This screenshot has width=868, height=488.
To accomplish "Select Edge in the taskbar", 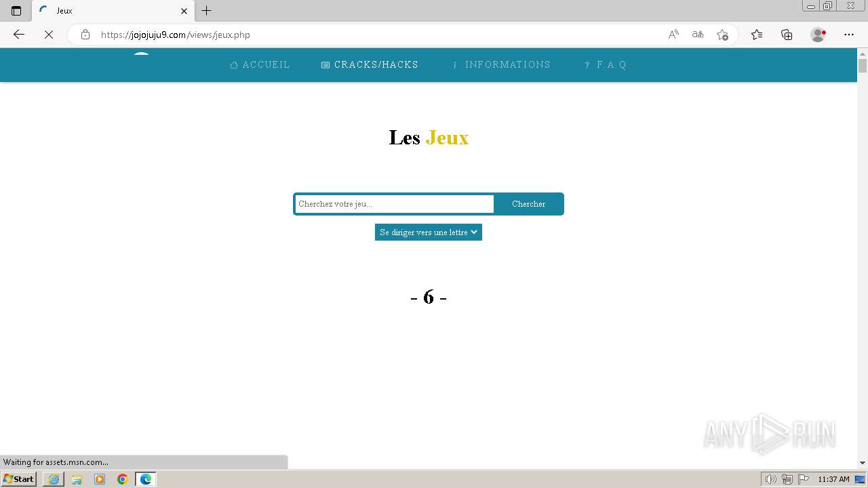I will (146, 479).
